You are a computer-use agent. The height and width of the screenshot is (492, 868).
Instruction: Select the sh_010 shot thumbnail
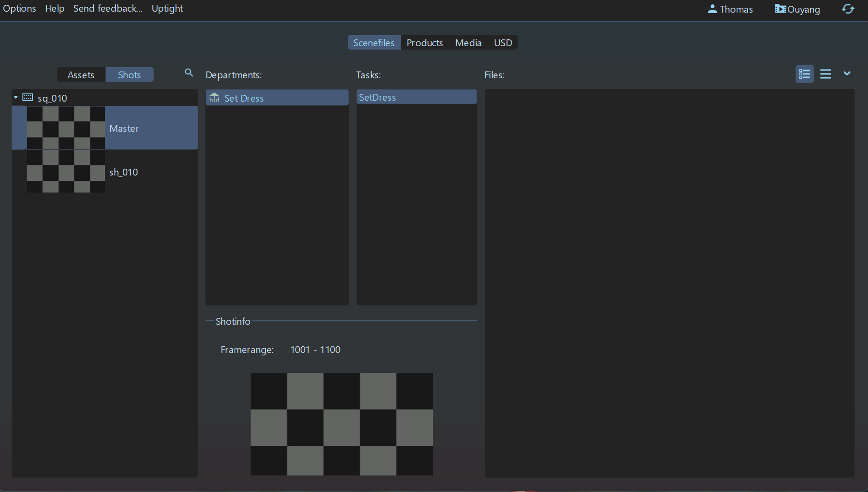(66, 172)
